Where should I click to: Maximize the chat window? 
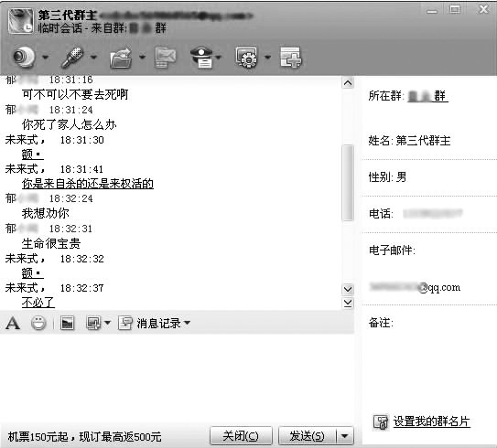(x=455, y=10)
